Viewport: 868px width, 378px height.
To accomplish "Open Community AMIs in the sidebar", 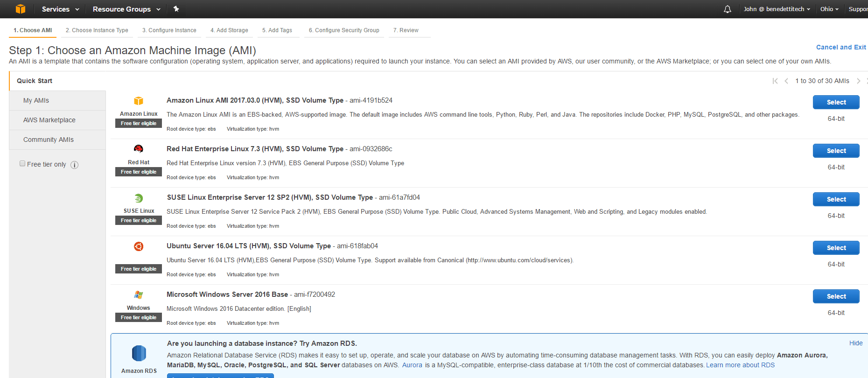I will pos(57,140).
